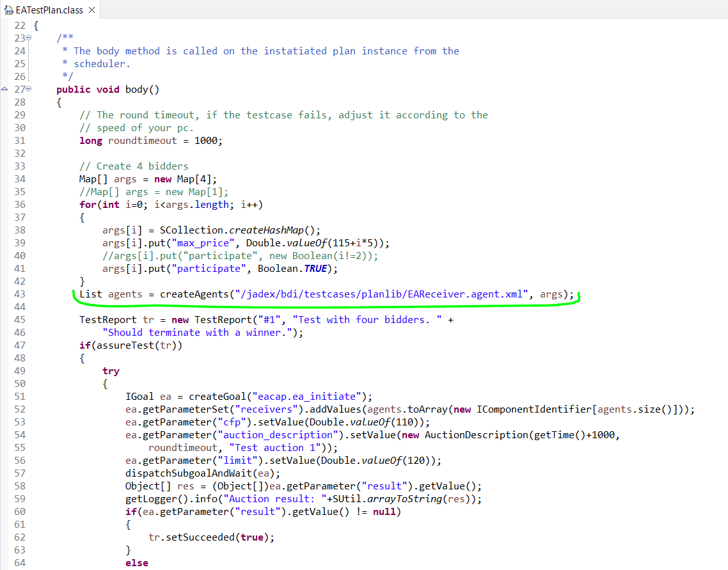Click line number 64 in the gutter
The height and width of the screenshot is (570, 728).
(x=20, y=562)
